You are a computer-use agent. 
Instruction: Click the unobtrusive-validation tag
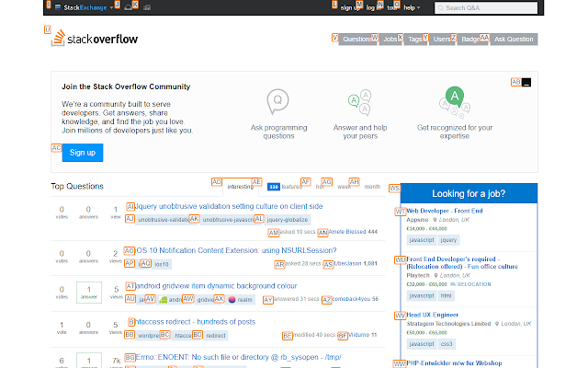tap(163, 220)
